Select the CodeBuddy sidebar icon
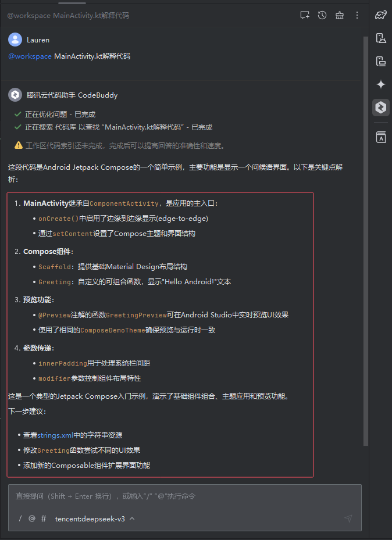The height and width of the screenshot is (540, 392). point(380,108)
